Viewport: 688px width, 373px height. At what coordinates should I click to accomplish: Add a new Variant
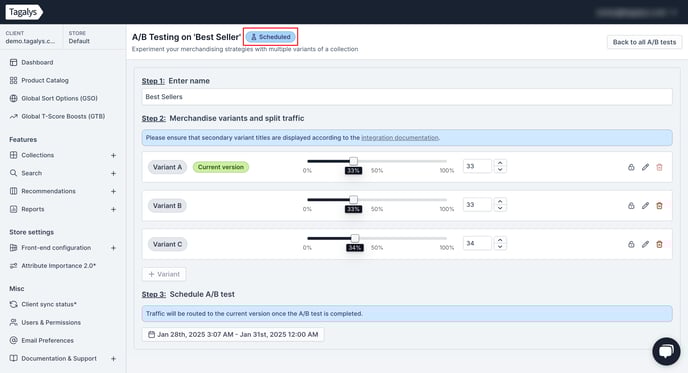(x=164, y=274)
